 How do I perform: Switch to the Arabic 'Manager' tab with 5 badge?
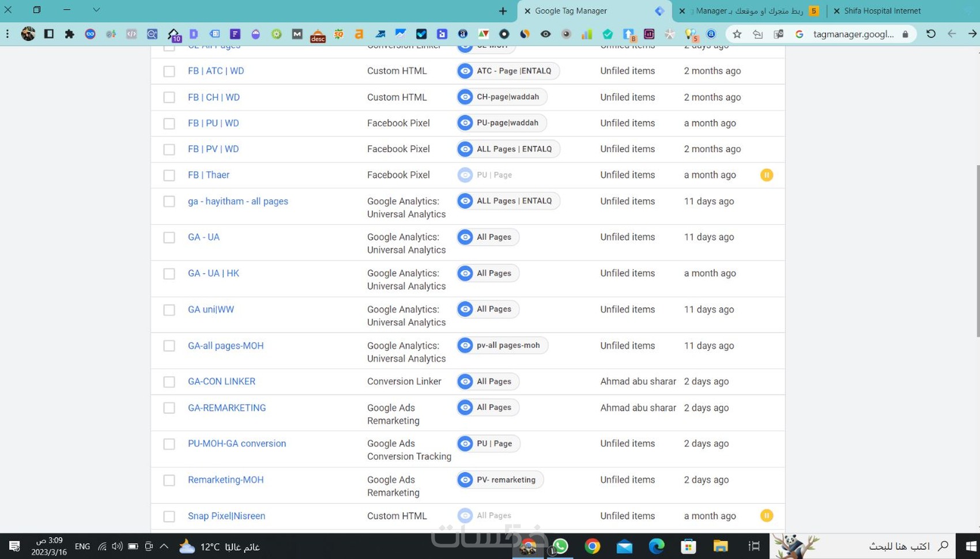click(749, 11)
